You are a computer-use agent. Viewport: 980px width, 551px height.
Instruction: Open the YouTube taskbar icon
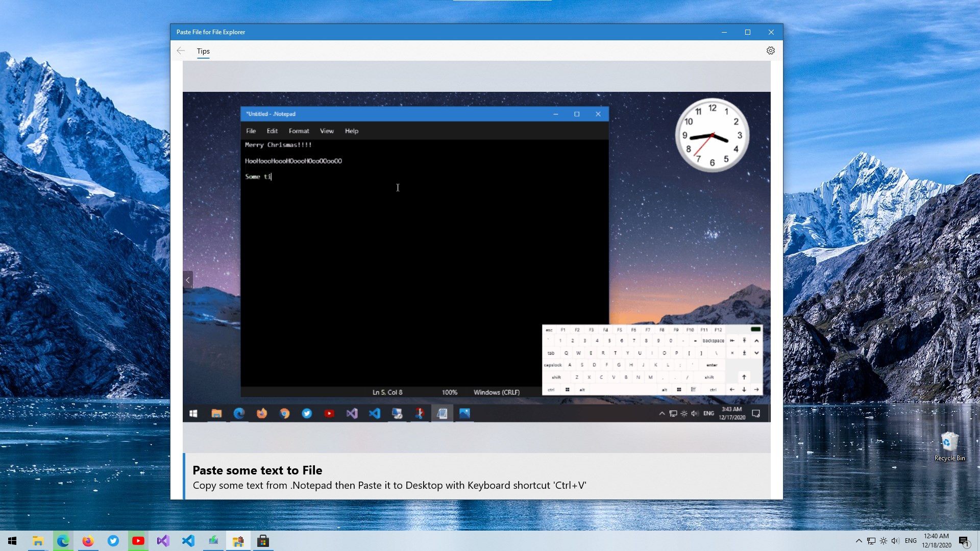pos(138,541)
